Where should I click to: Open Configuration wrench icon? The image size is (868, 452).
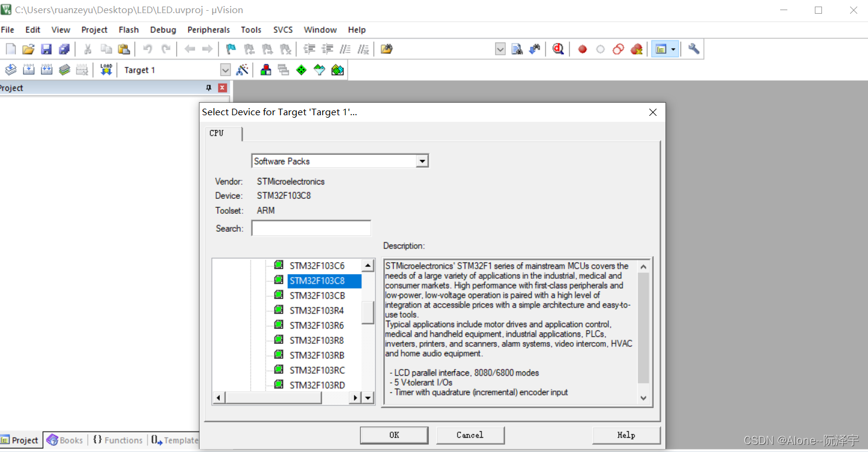[x=694, y=49]
